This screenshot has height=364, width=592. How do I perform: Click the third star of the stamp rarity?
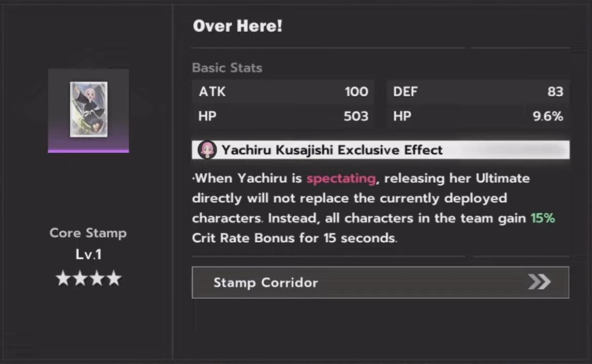click(x=98, y=278)
